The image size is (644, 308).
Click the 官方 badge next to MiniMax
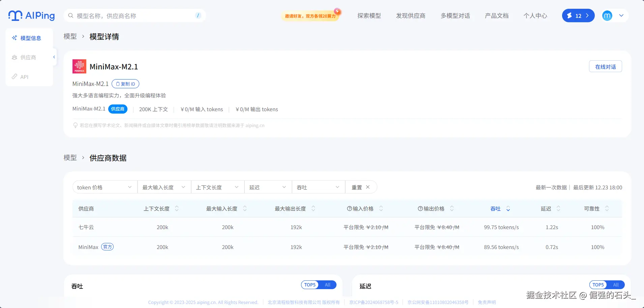(108, 247)
